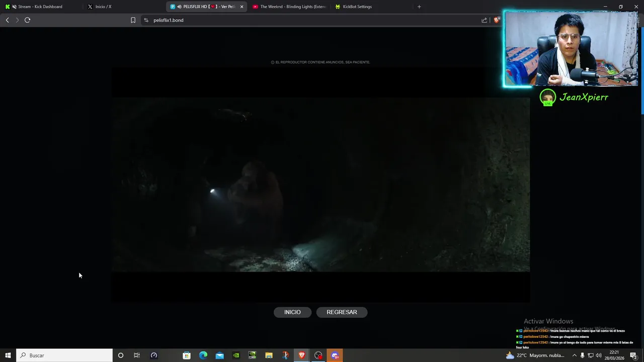Click the REGRESAR button
Screen dimensions: 644x362
(342, 312)
